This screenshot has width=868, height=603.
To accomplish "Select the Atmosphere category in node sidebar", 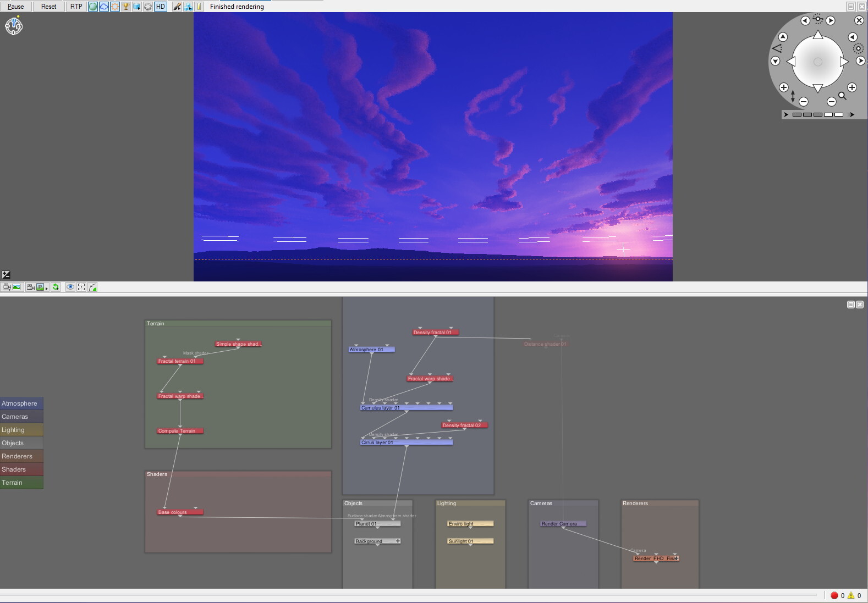I will (21, 403).
